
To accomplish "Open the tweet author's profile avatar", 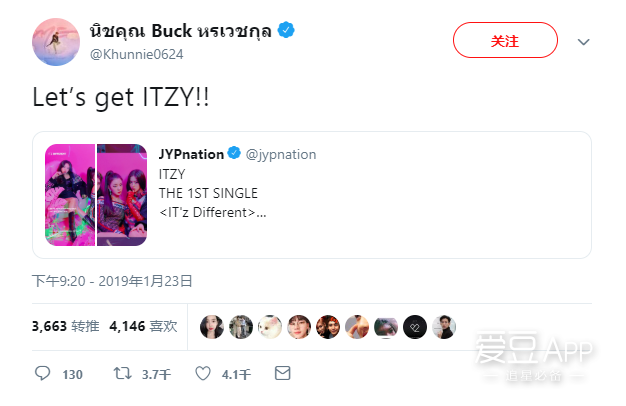I will (x=56, y=42).
